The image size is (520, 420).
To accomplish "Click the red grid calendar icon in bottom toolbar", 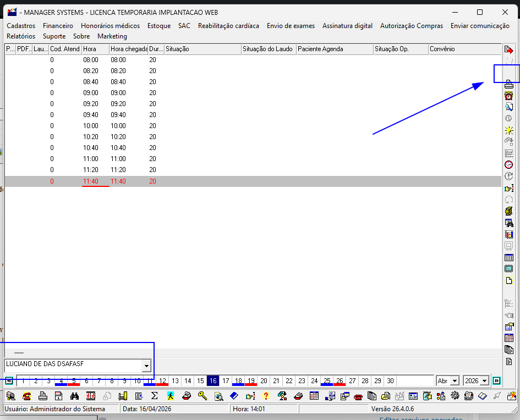I will tap(314, 396).
